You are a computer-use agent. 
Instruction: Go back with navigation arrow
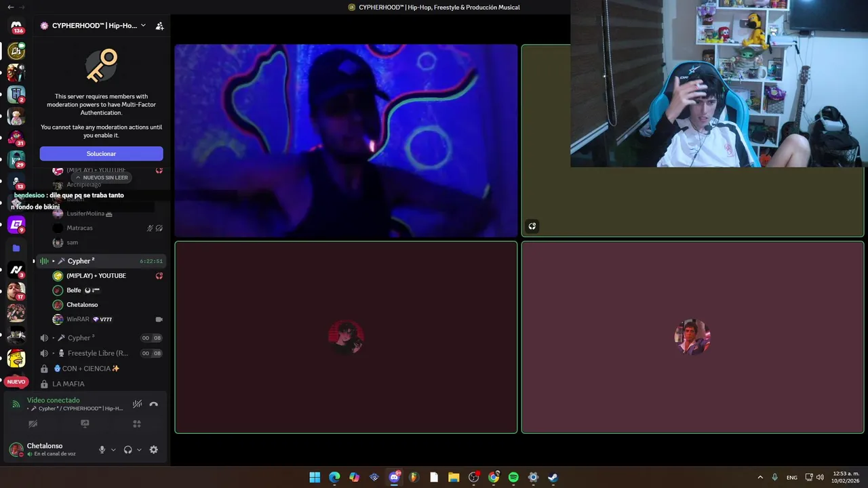(x=10, y=7)
